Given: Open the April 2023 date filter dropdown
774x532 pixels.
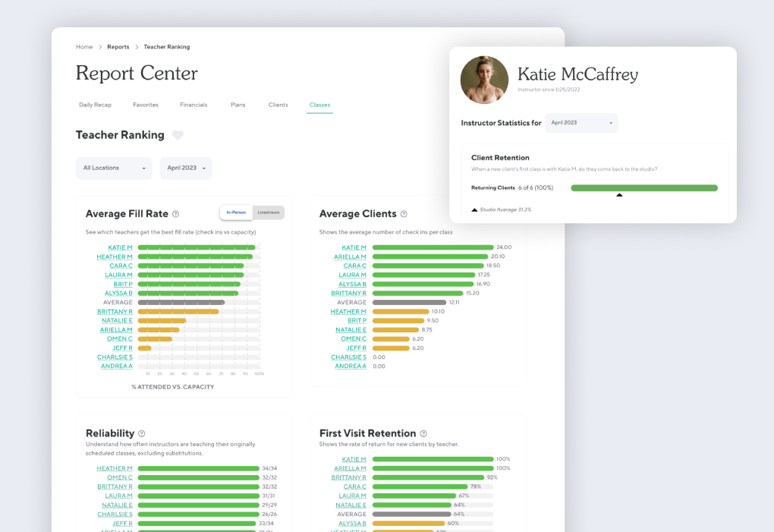Looking at the screenshot, I should coord(185,168).
